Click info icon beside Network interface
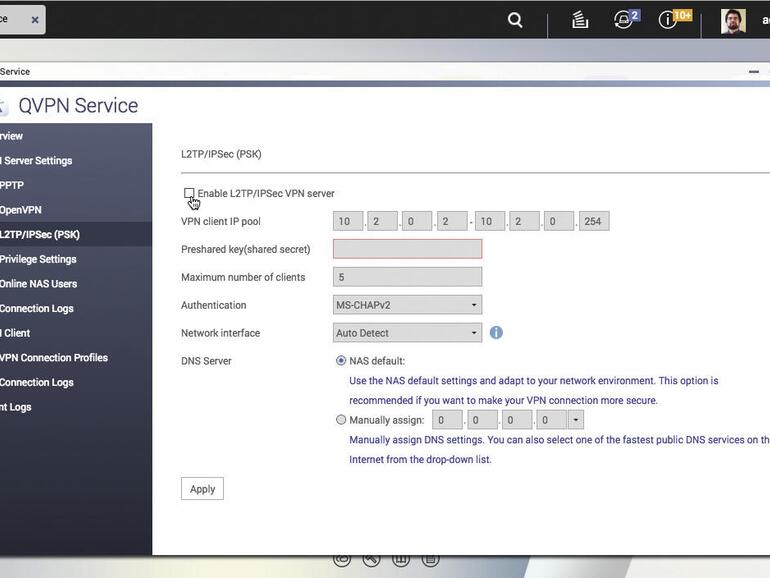Viewport: 770px width, 578px height. pos(496,333)
